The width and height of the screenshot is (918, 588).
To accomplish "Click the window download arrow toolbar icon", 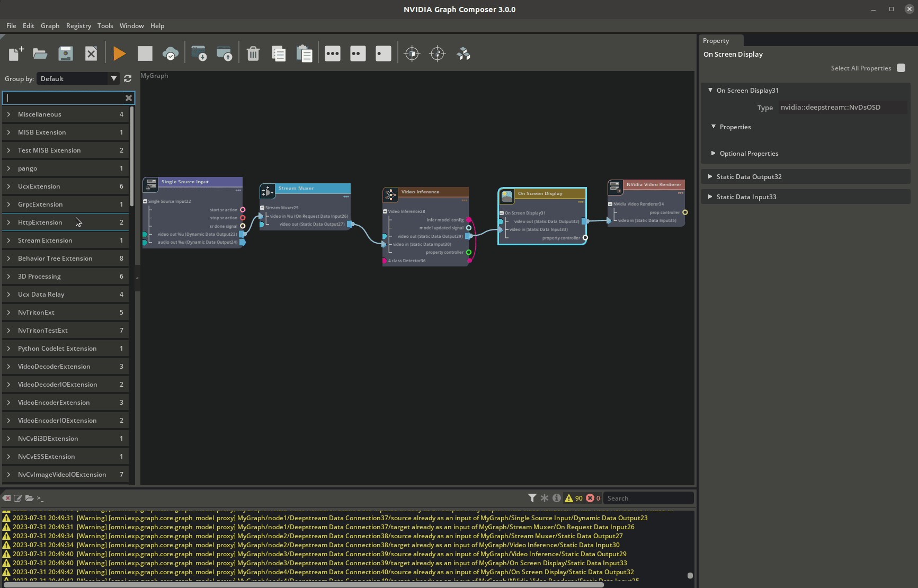I will 199,54.
